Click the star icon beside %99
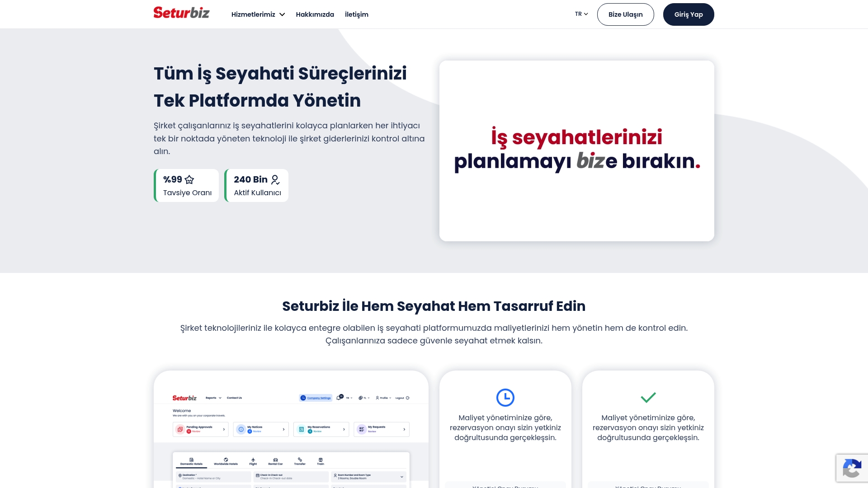The width and height of the screenshot is (868, 488). pos(189,180)
